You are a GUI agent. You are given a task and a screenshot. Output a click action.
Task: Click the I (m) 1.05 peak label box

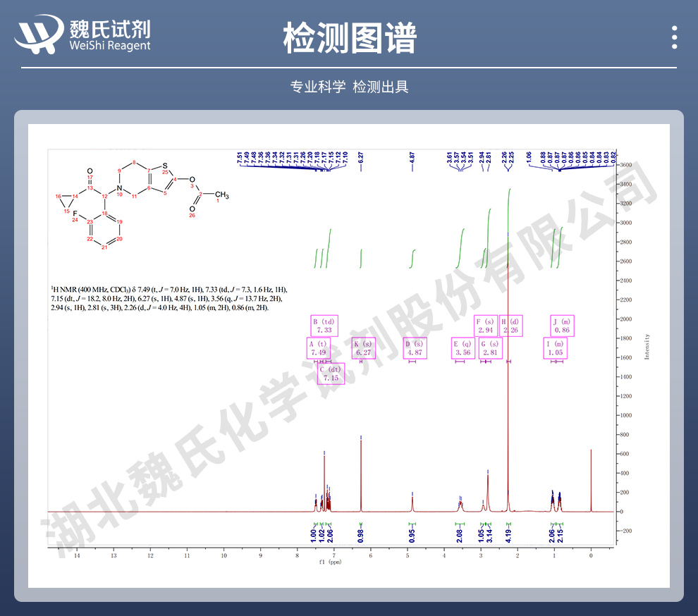pyautogui.click(x=555, y=348)
